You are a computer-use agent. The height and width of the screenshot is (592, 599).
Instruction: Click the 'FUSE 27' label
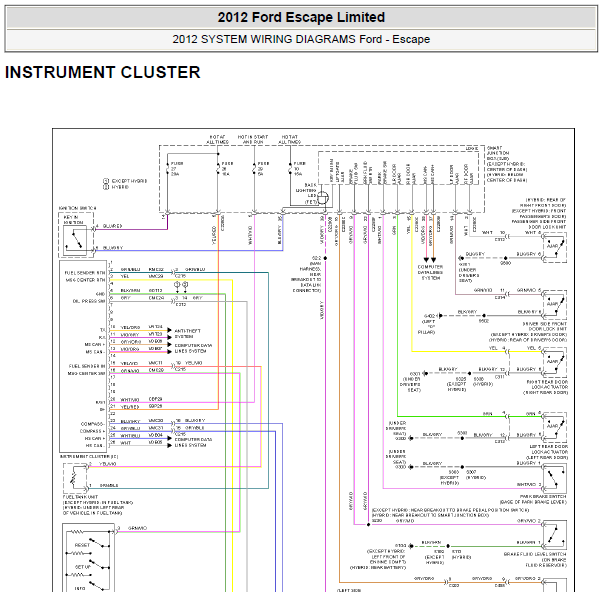click(177, 168)
